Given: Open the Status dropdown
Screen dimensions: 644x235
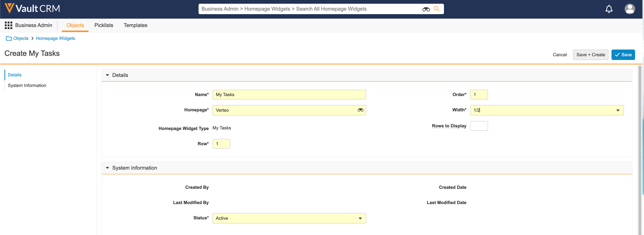Looking at the screenshot, I should (x=360, y=218).
